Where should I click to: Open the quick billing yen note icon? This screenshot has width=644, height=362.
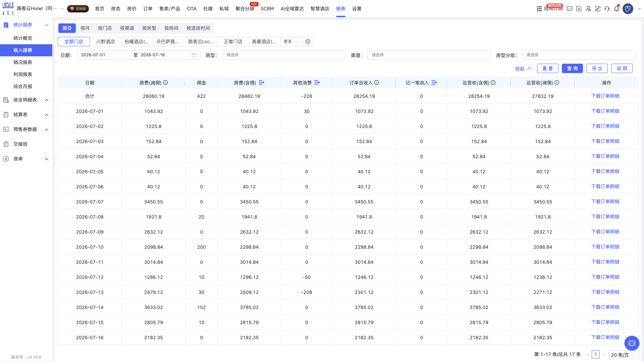(x=579, y=9)
